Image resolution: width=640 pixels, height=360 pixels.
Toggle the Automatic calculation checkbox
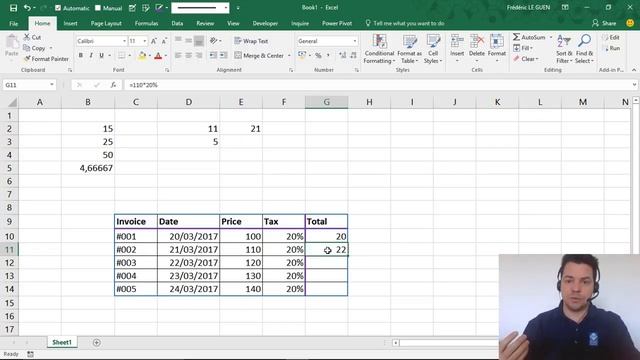click(58, 8)
